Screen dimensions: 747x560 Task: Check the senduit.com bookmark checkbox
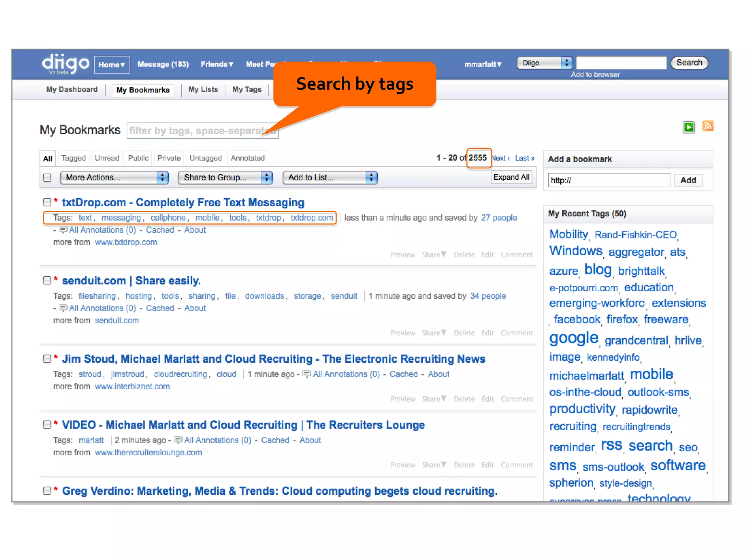47,280
